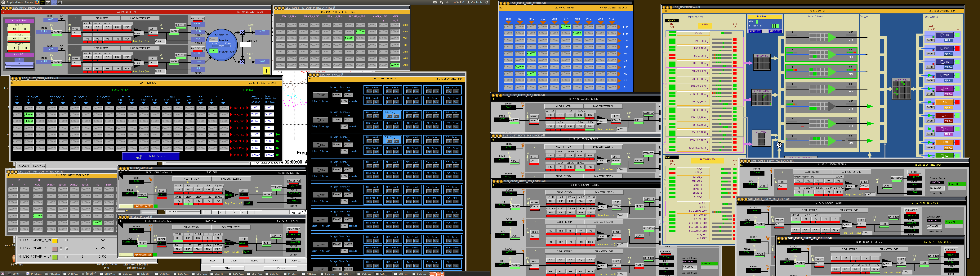Click YARM green servo filter triangle
Image resolution: width=980 pixels, height=276 pixels.
click(x=832, y=141)
